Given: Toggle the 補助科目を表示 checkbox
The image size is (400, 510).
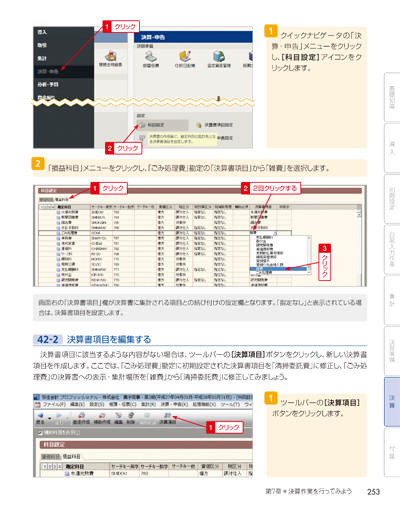Looking at the screenshot, I should coord(40,433).
